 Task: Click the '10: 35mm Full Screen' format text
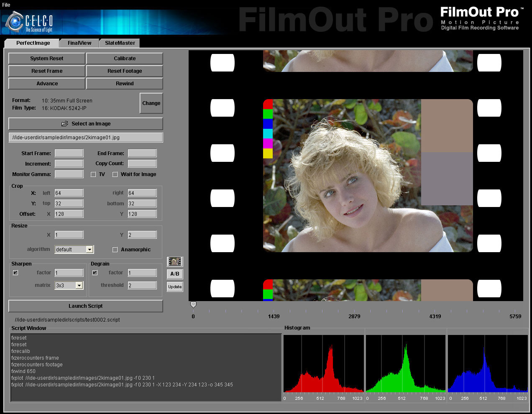pyautogui.click(x=67, y=101)
